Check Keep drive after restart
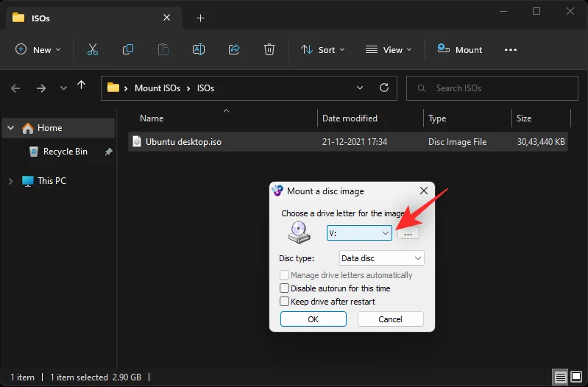The image size is (588, 387). pos(284,301)
